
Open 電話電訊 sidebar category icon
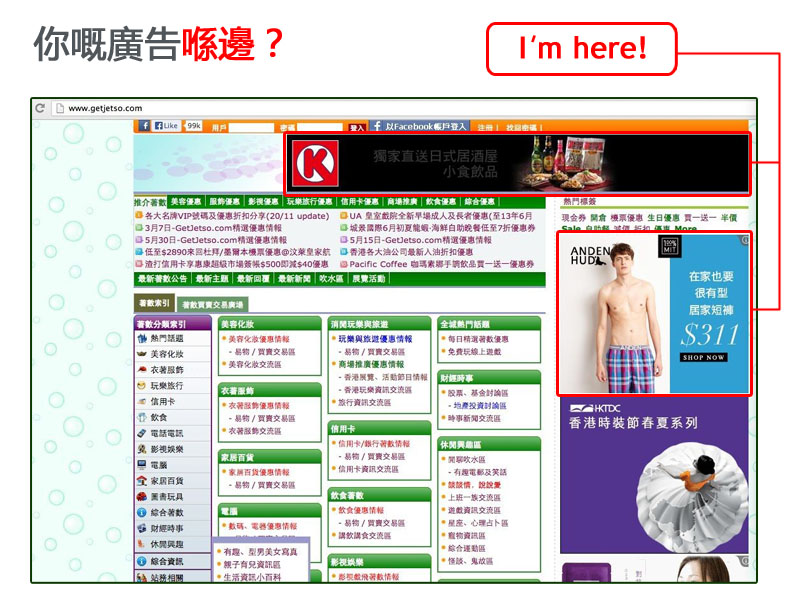142,433
